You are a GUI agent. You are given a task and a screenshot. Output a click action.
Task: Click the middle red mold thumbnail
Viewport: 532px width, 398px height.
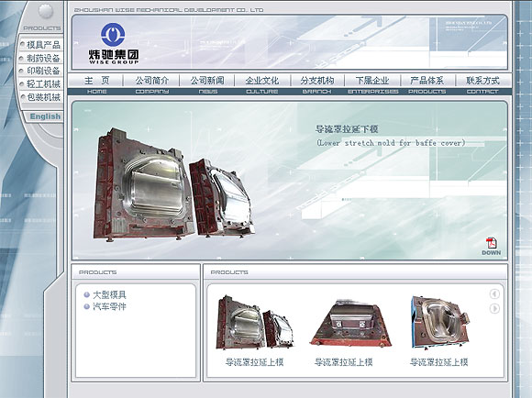click(349, 324)
